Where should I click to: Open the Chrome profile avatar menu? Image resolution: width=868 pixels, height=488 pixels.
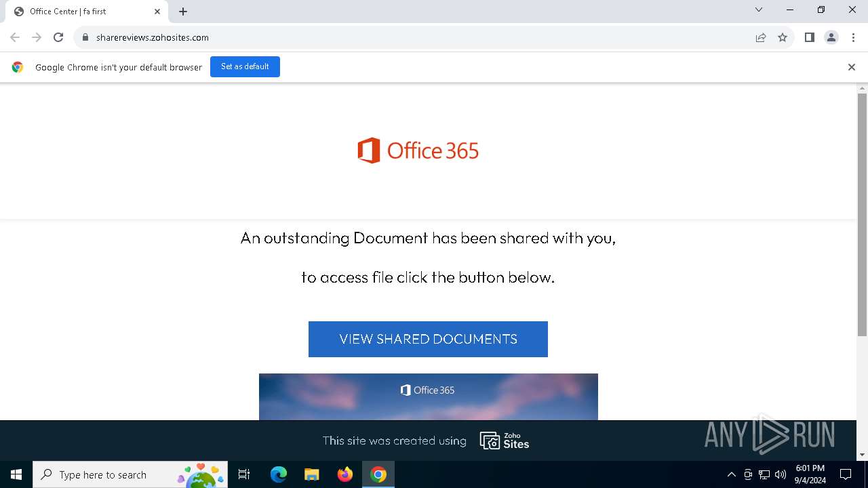(x=831, y=37)
